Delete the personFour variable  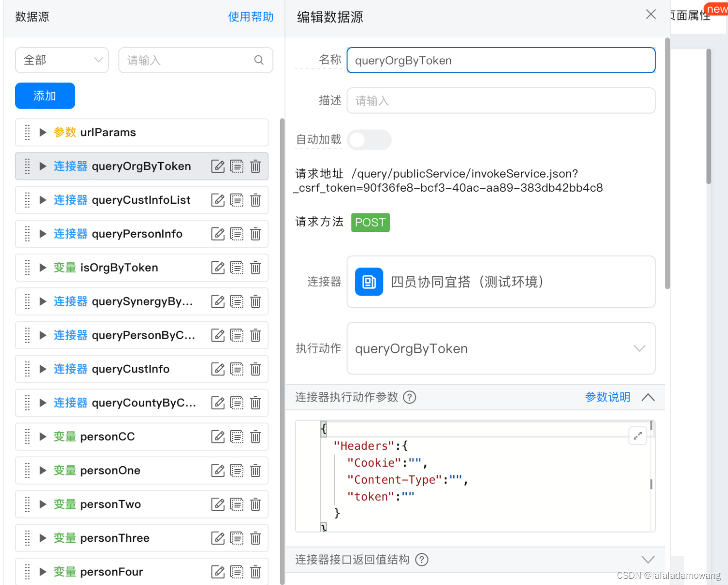coord(255,572)
